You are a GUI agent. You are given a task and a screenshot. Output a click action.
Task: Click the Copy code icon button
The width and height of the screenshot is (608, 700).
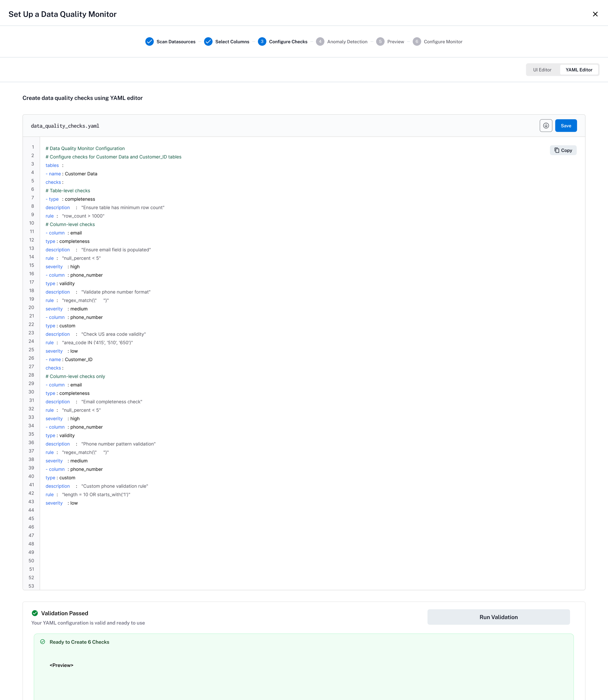[x=563, y=150]
